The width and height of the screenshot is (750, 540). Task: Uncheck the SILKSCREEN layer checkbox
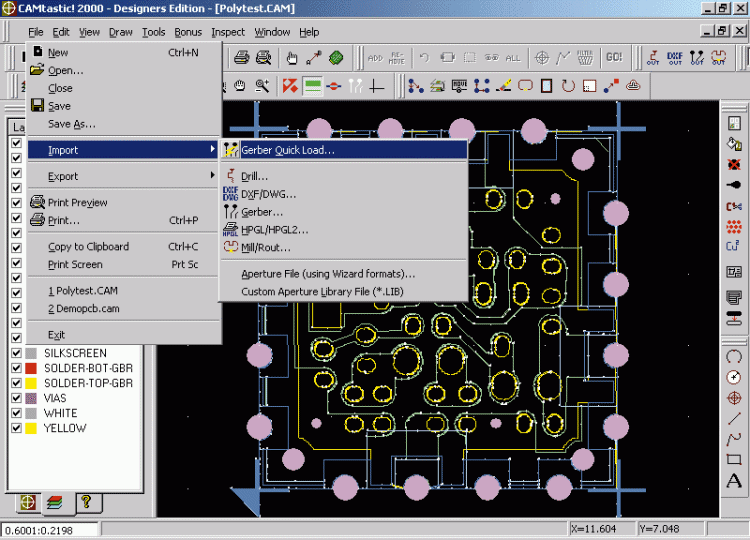[16, 353]
